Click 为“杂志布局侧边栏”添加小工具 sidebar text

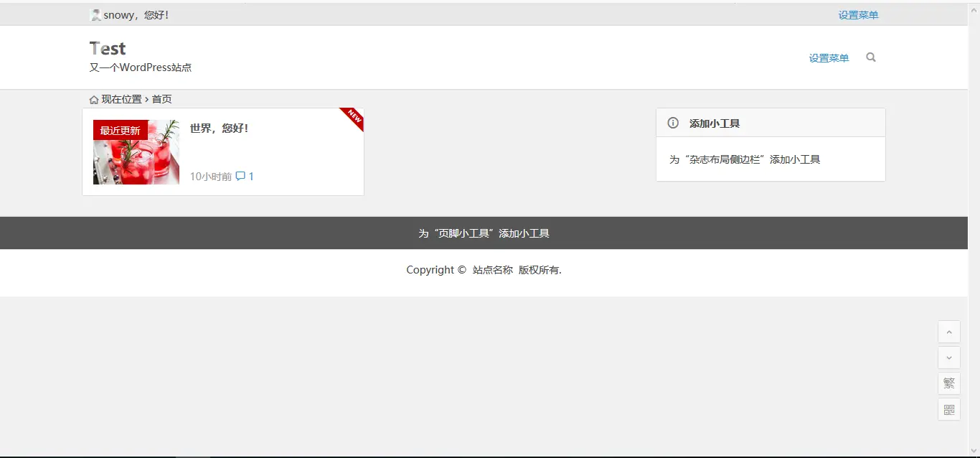point(745,159)
